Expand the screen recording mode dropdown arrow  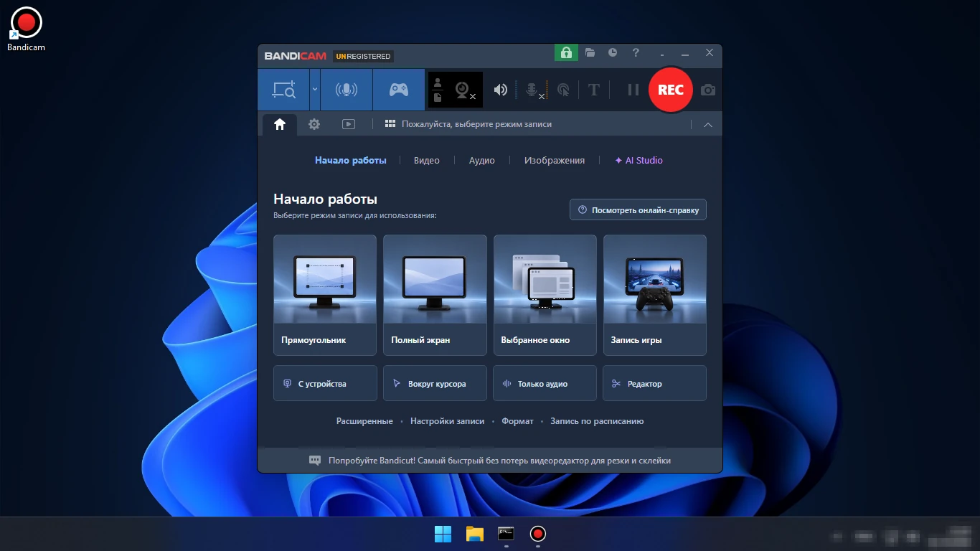[315, 90]
